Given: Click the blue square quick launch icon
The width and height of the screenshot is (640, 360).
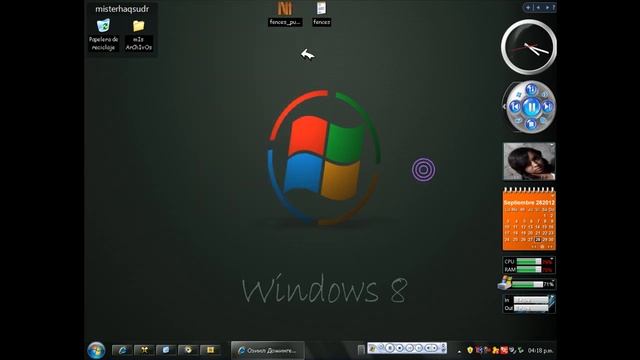Looking at the screenshot, I should click(x=166, y=350).
